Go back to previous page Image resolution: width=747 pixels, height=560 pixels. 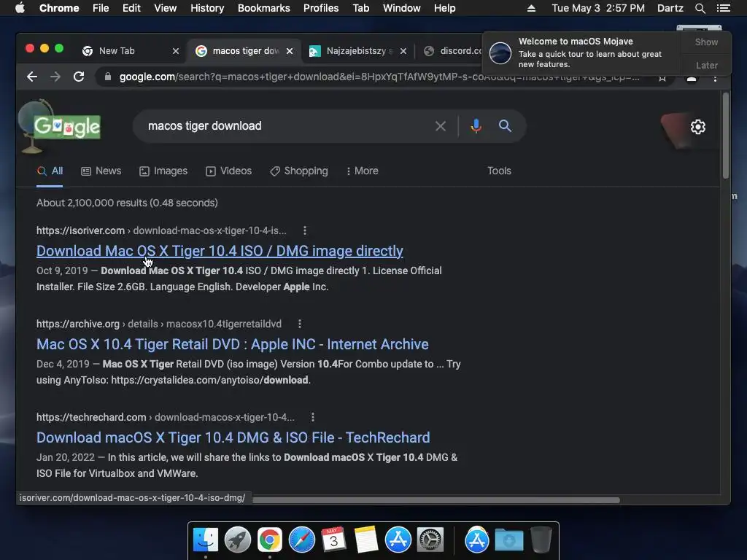32,77
